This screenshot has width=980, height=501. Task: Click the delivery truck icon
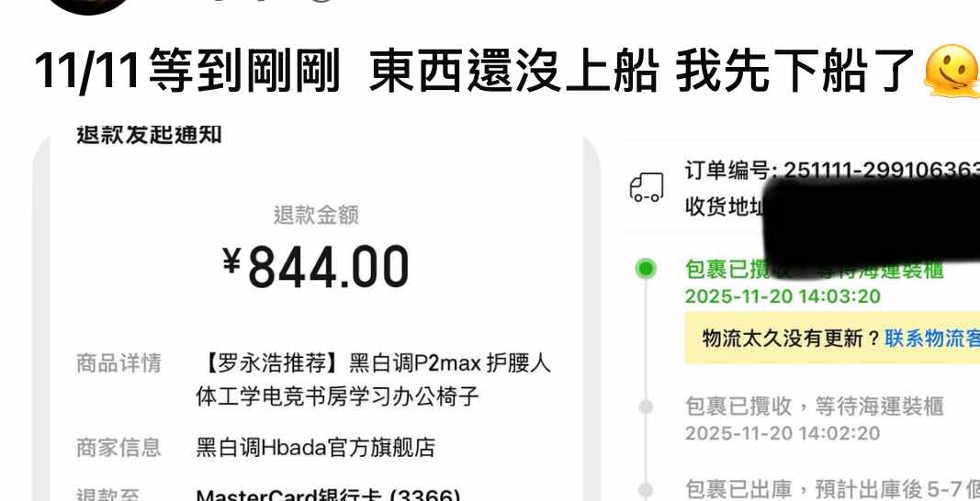point(646,188)
